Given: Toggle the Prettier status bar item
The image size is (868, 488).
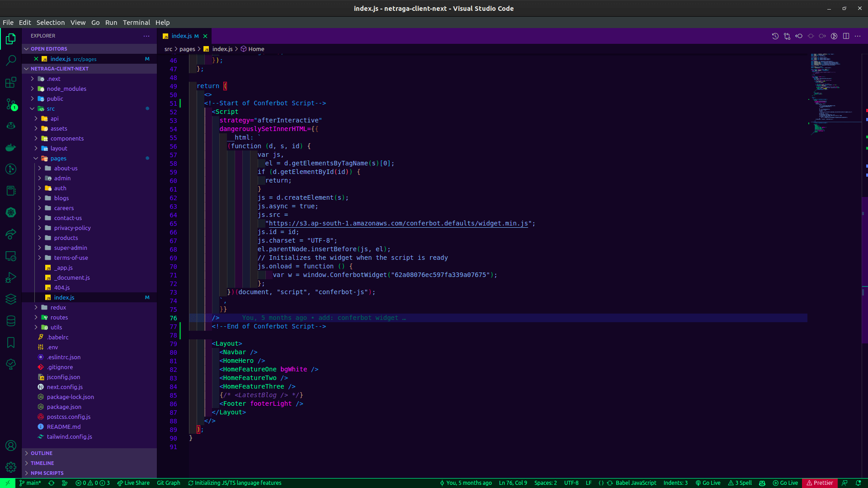Looking at the screenshot, I should click(x=820, y=483).
